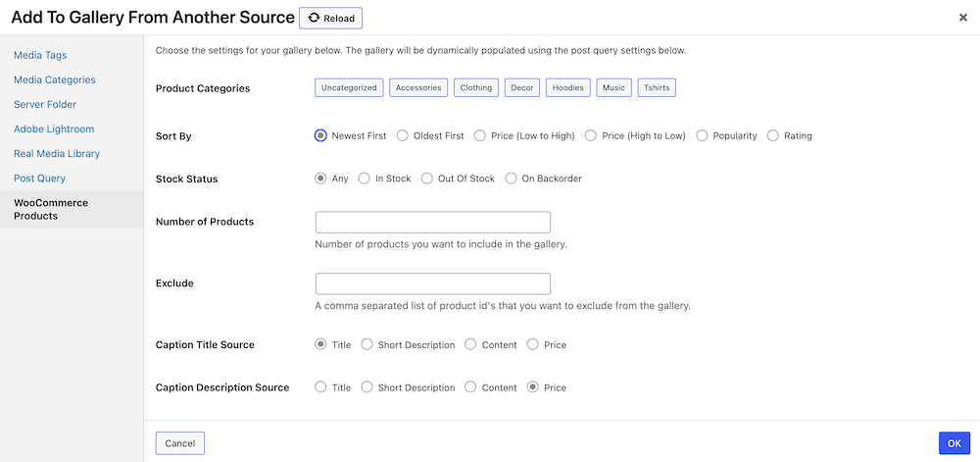Open the Media Tags source tab
980x462 pixels.
(40, 55)
